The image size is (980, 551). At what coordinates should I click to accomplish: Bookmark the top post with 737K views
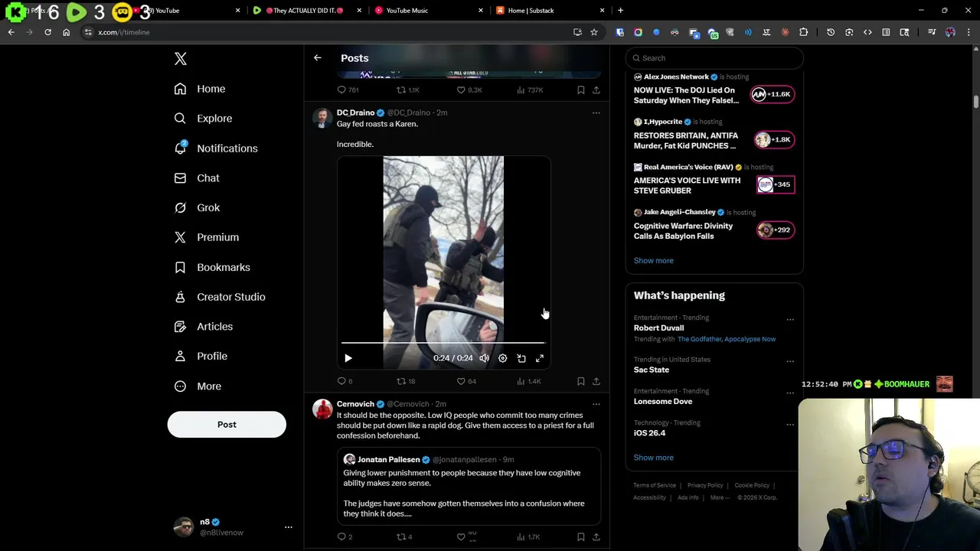pyautogui.click(x=581, y=90)
